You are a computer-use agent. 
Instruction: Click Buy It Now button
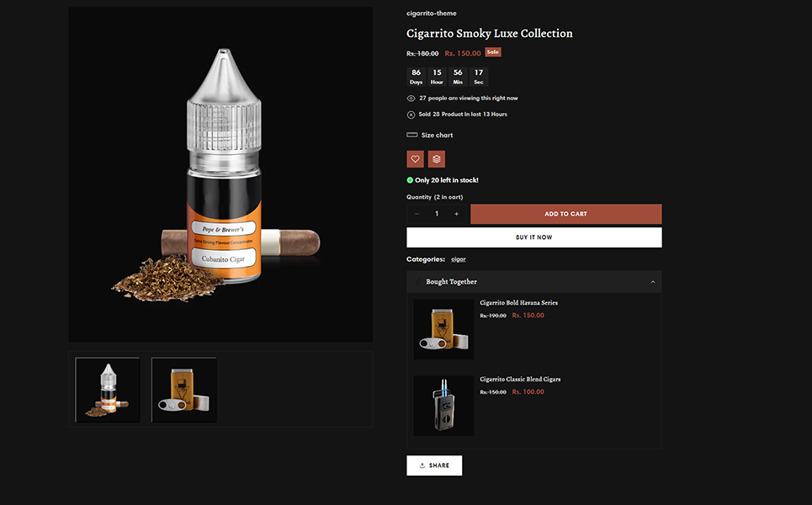[534, 237]
